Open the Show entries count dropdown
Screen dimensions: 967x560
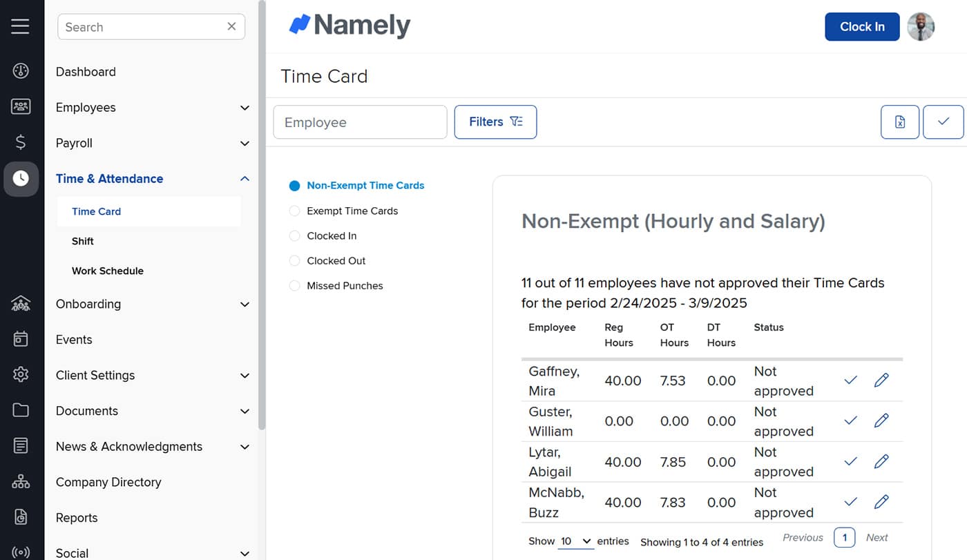coord(575,541)
